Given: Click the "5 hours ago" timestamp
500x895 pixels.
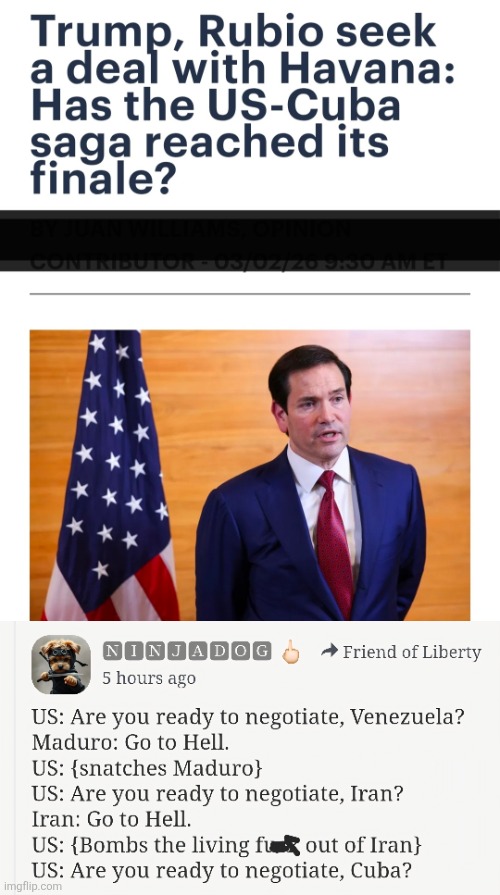Looking at the screenshot, I should click(149, 678).
